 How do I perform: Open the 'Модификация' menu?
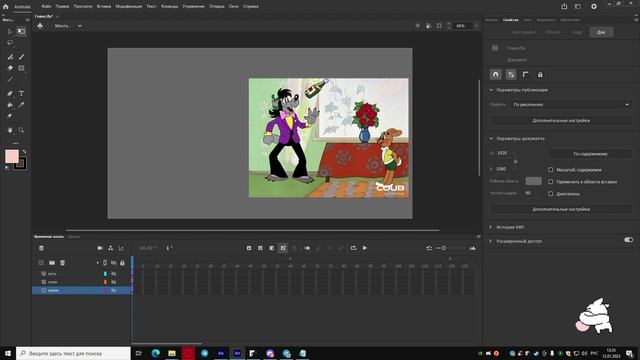click(129, 7)
